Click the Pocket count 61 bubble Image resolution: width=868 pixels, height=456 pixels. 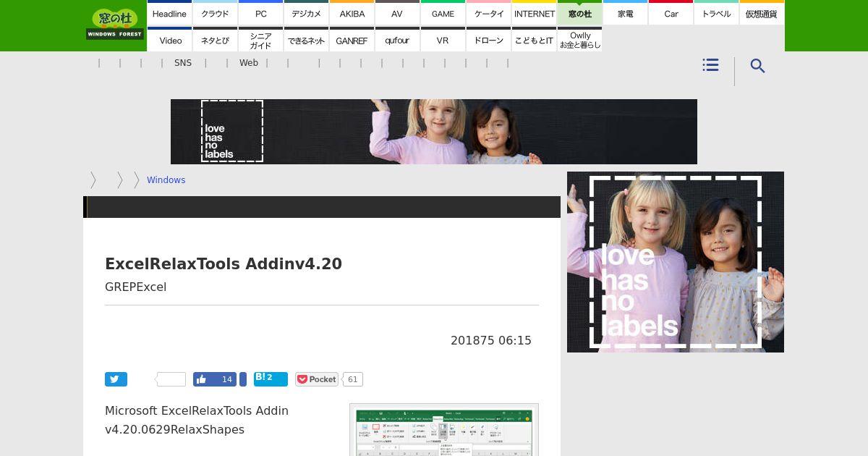point(352,379)
